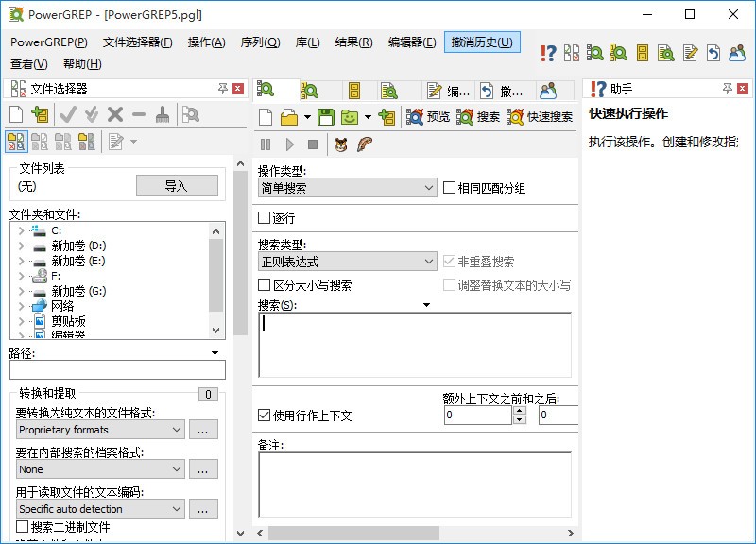Click the brush clear icon in the File Selector
The width and height of the screenshot is (756, 544).
[163, 114]
